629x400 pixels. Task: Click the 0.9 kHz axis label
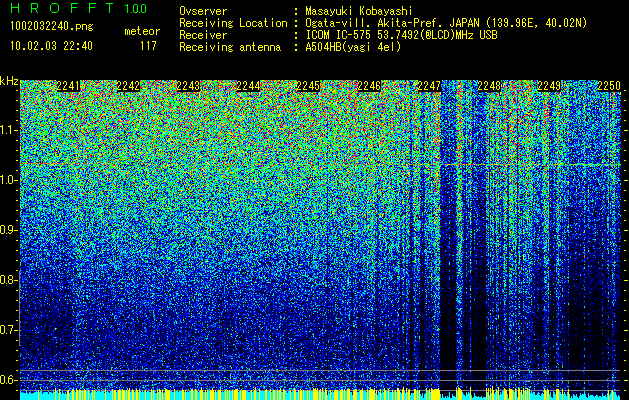pos(8,230)
